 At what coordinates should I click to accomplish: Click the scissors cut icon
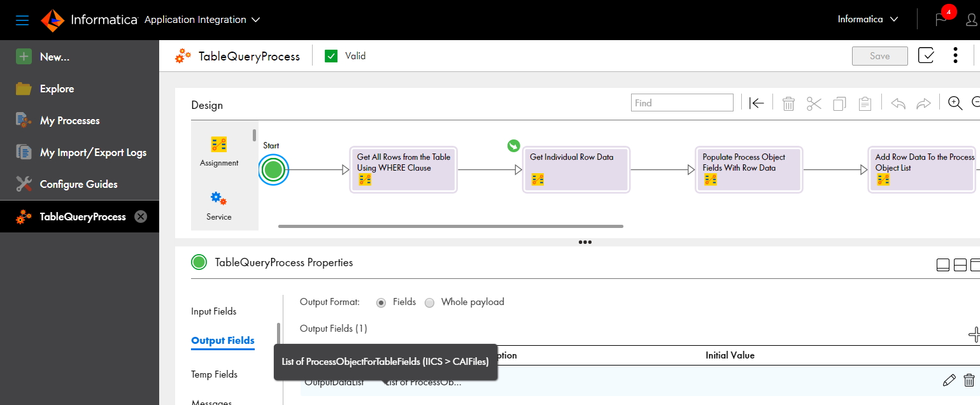coord(814,103)
